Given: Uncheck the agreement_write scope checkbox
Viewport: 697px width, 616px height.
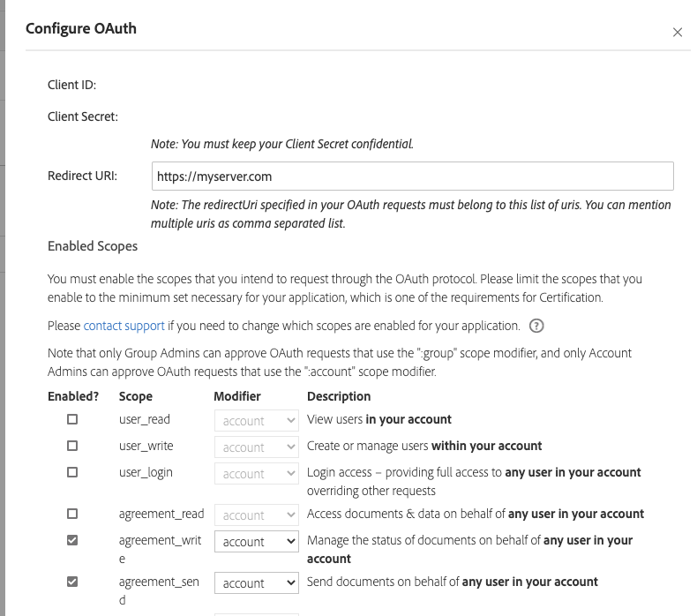Looking at the screenshot, I should pyautogui.click(x=72, y=540).
